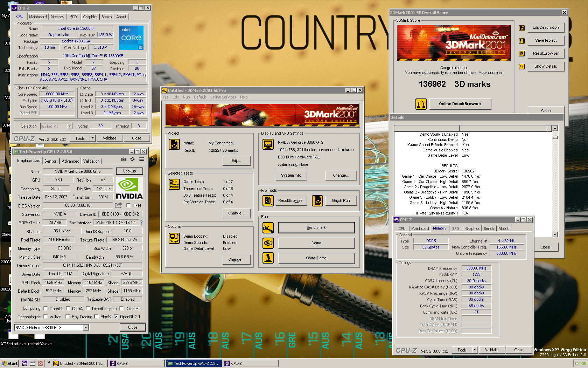Click the Online ResultBrowser button
Screen dimensions: 588x368
click(x=460, y=104)
